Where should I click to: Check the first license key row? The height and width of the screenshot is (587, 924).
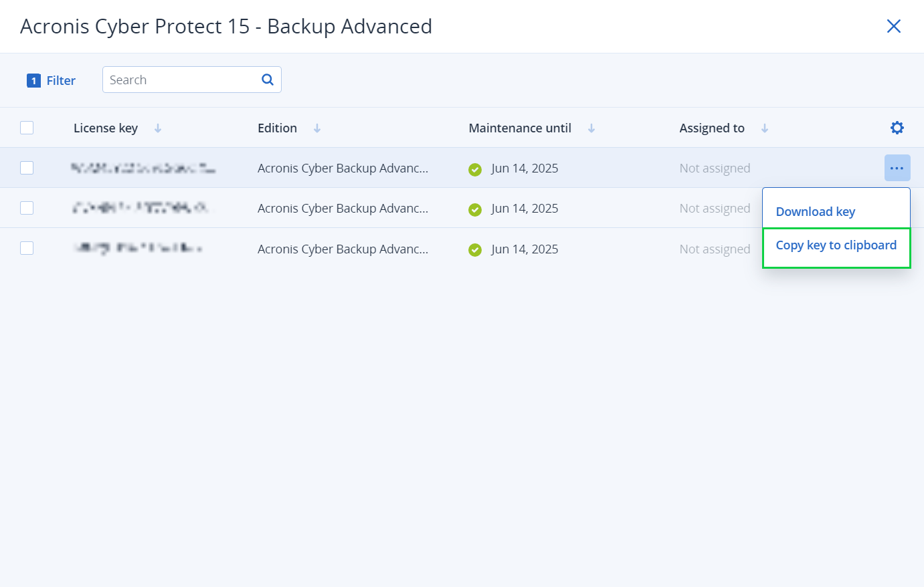tap(27, 168)
